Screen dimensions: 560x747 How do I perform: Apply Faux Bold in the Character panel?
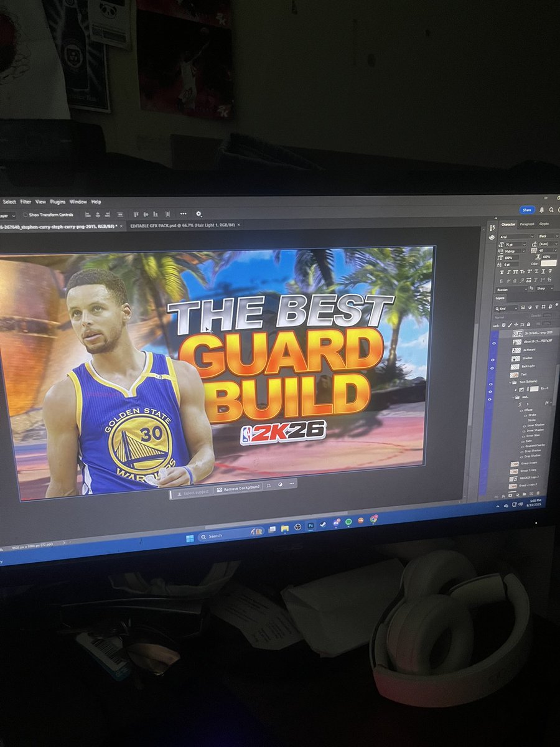pos(502,272)
